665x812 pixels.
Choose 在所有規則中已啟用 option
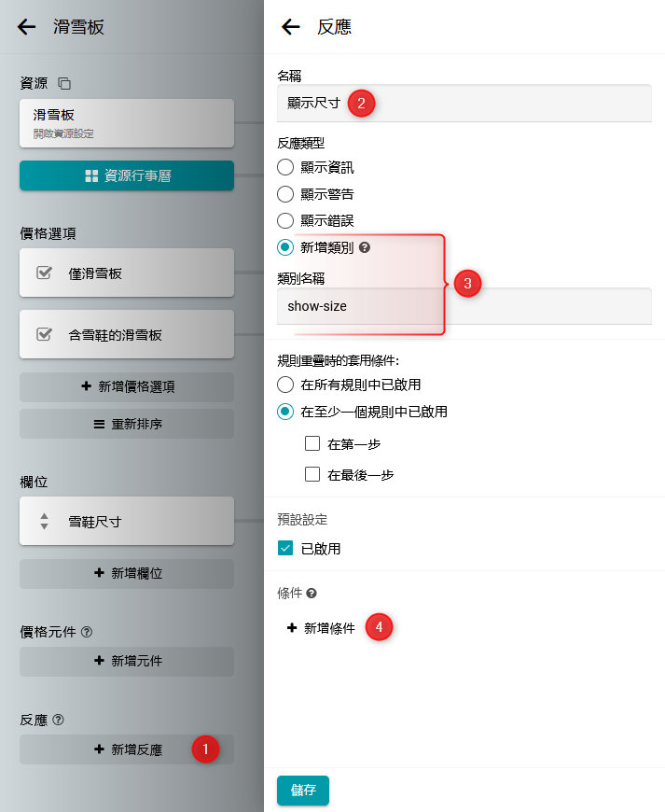[285, 385]
